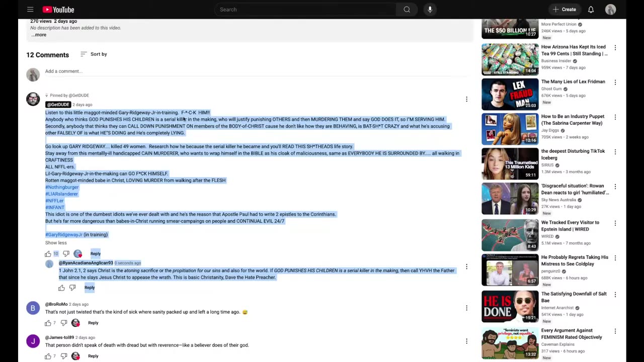
Task: Reply to @RyanAcadianaAnglican93 comment
Action: click(90, 288)
